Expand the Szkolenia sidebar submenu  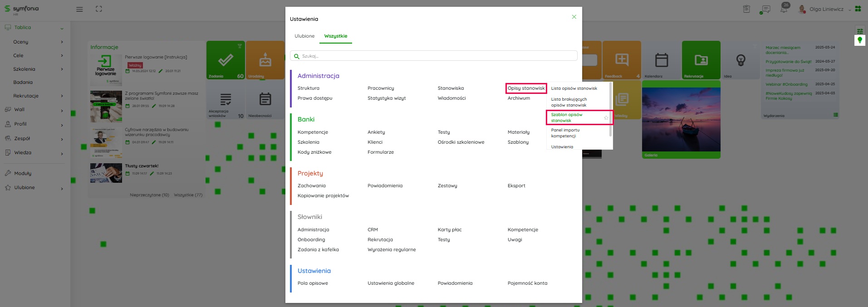(62, 69)
